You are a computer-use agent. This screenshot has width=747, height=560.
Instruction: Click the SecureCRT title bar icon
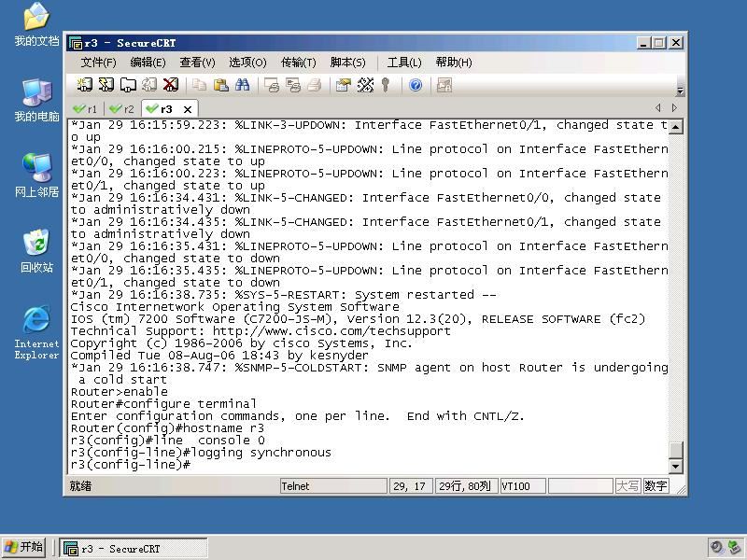click(76, 43)
